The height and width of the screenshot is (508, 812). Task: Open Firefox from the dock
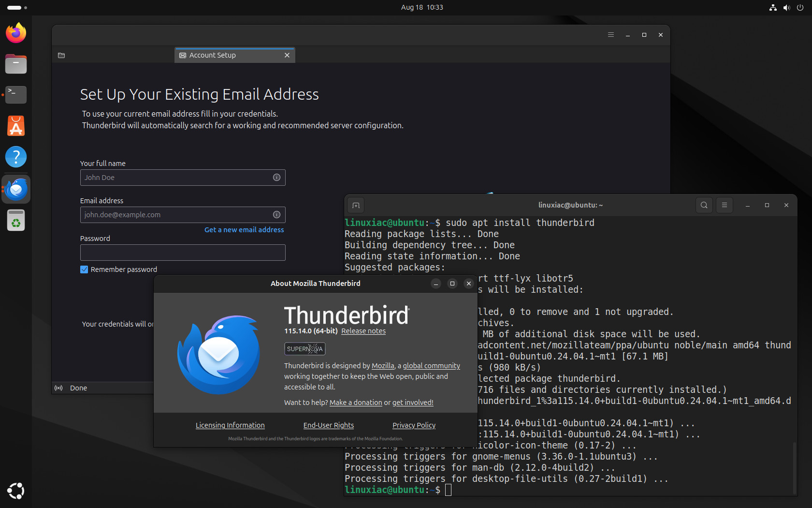16,33
